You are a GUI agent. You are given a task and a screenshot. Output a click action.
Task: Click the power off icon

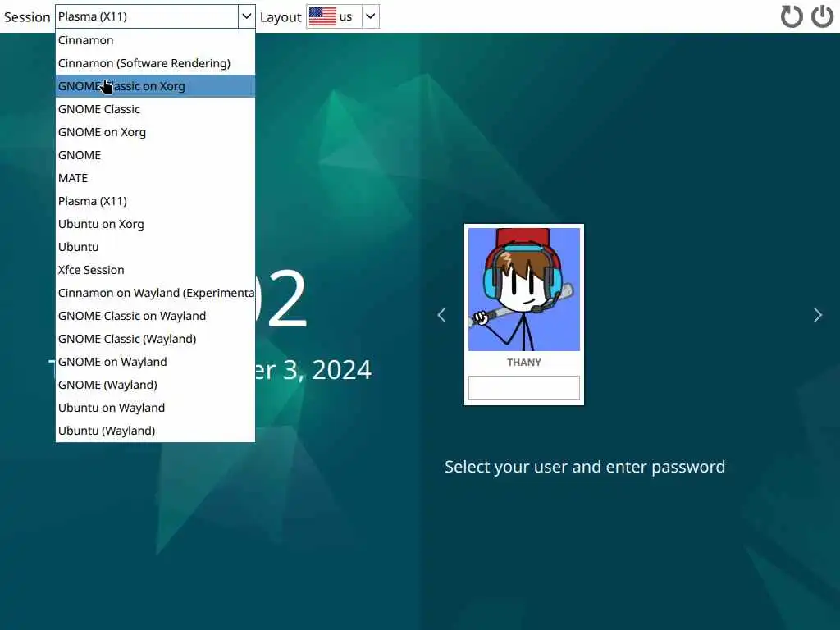[x=822, y=16]
